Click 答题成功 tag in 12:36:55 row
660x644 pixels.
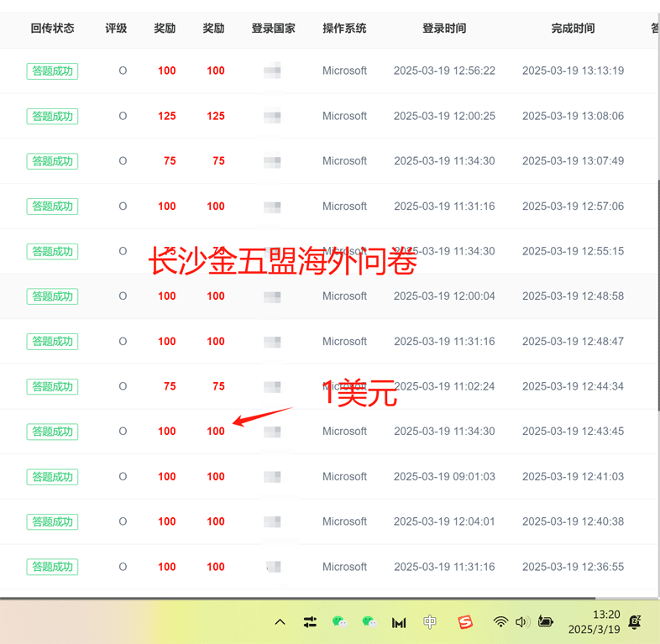[52, 567]
